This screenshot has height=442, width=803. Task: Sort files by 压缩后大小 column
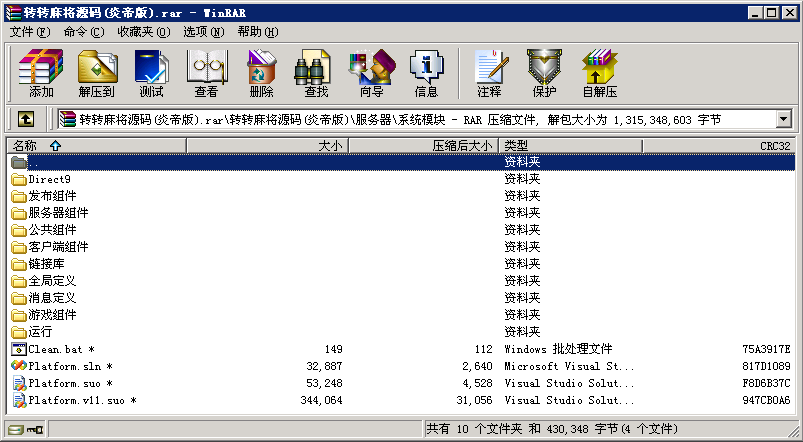pos(461,146)
